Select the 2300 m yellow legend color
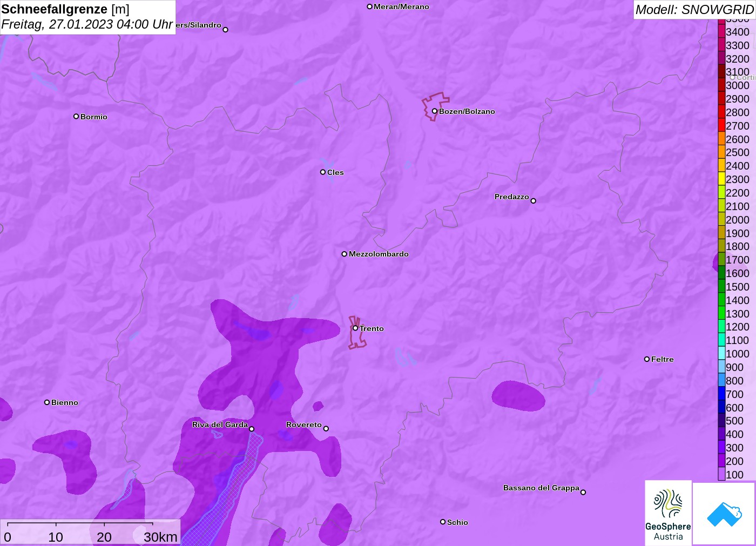Image resolution: width=756 pixels, height=546 pixels. coord(721,179)
